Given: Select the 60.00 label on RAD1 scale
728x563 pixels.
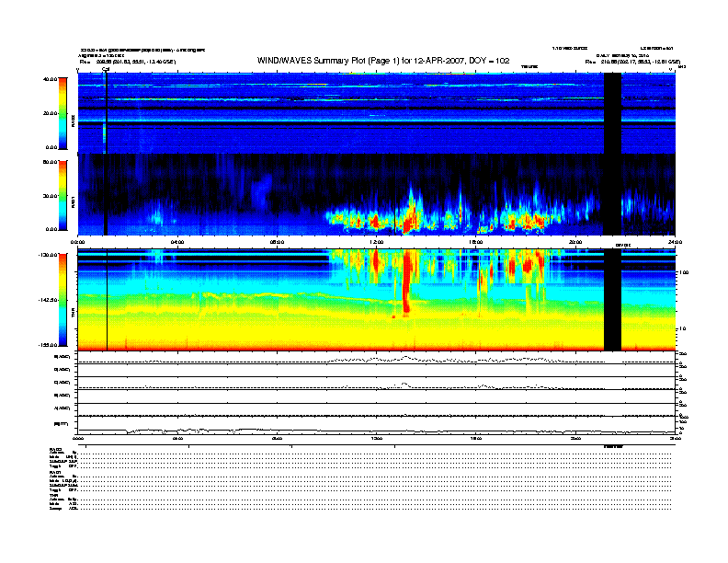Looking at the screenshot, I should tap(51, 162).
